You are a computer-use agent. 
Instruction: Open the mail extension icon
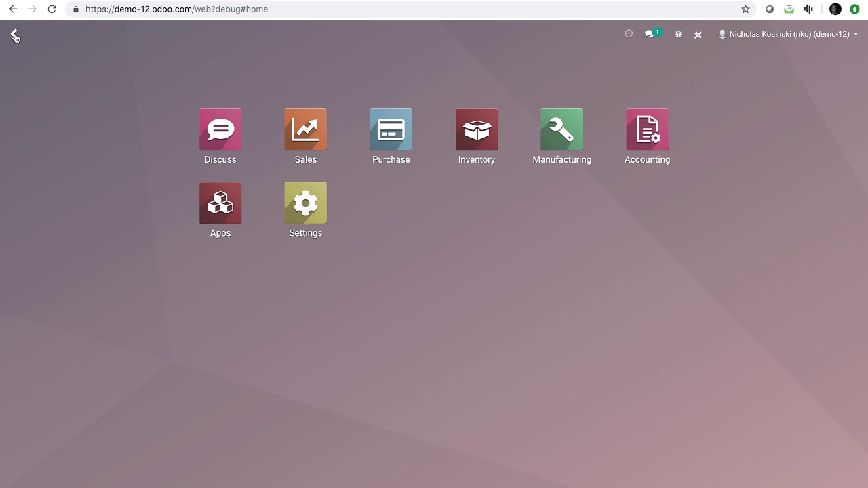[x=789, y=9]
